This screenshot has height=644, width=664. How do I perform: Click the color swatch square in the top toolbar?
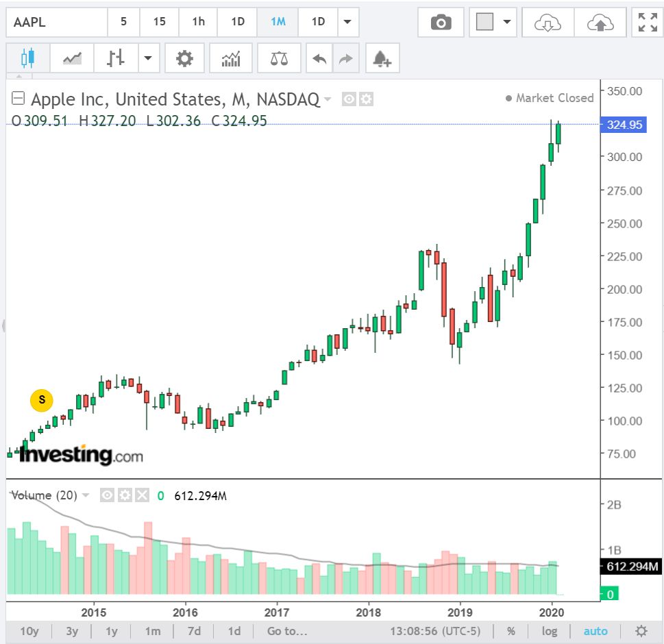[x=484, y=23]
